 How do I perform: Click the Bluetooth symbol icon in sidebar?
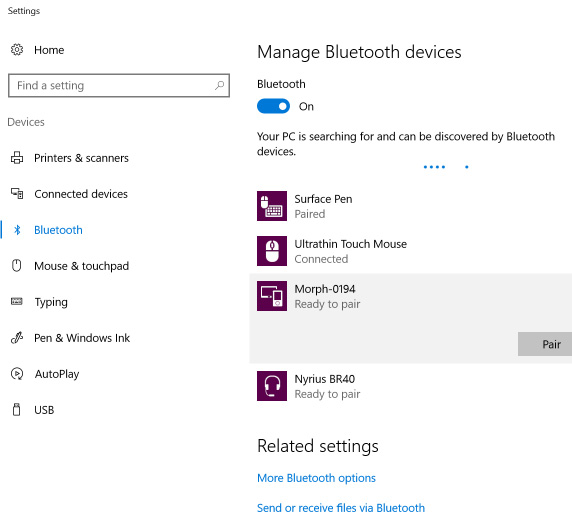[17, 230]
